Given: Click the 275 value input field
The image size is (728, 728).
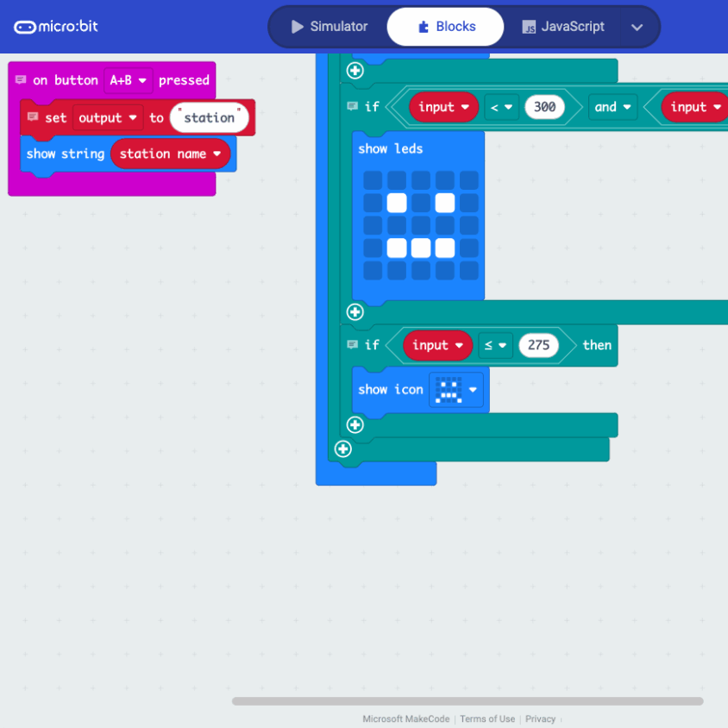Looking at the screenshot, I should point(538,345).
